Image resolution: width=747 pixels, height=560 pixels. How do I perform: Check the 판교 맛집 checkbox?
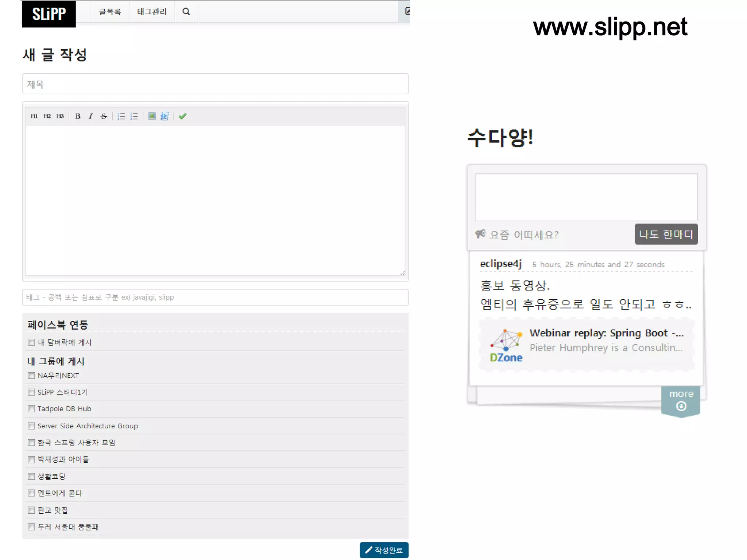(x=31, y=510)
